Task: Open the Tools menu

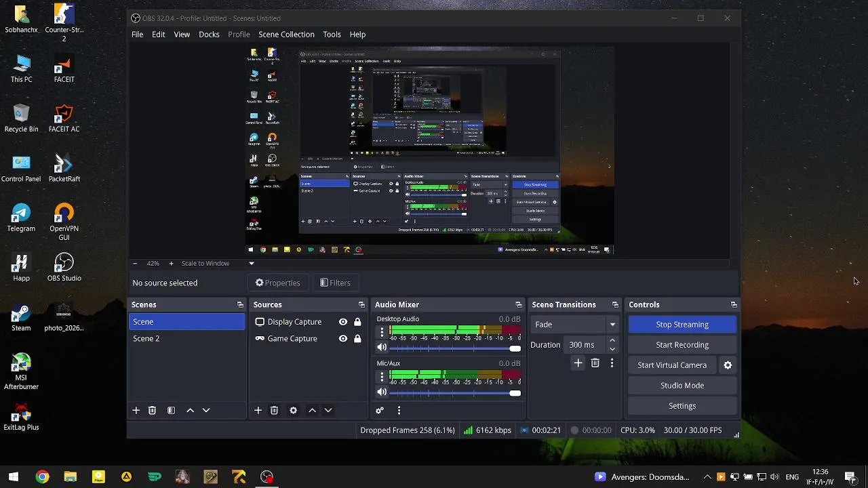Action: pyautogui.click(x=332, y=35)
